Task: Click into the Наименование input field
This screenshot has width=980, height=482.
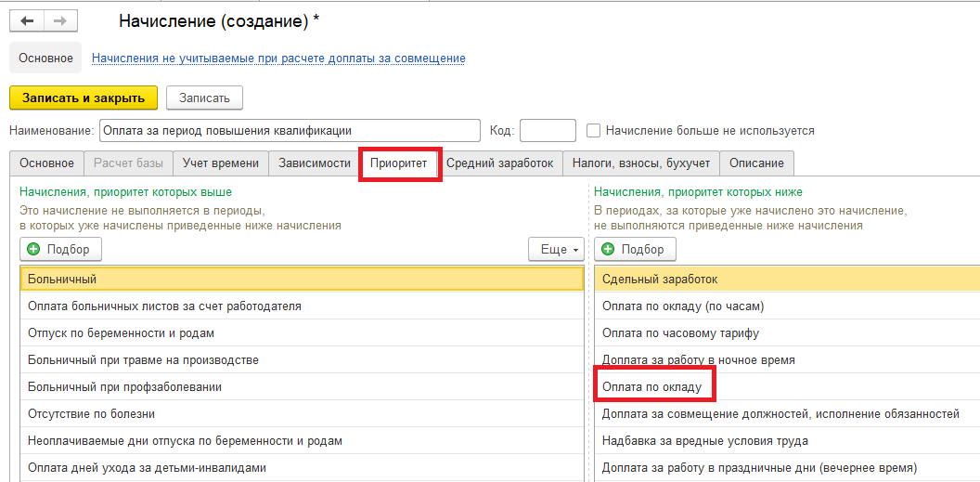Action: [290, 131]
